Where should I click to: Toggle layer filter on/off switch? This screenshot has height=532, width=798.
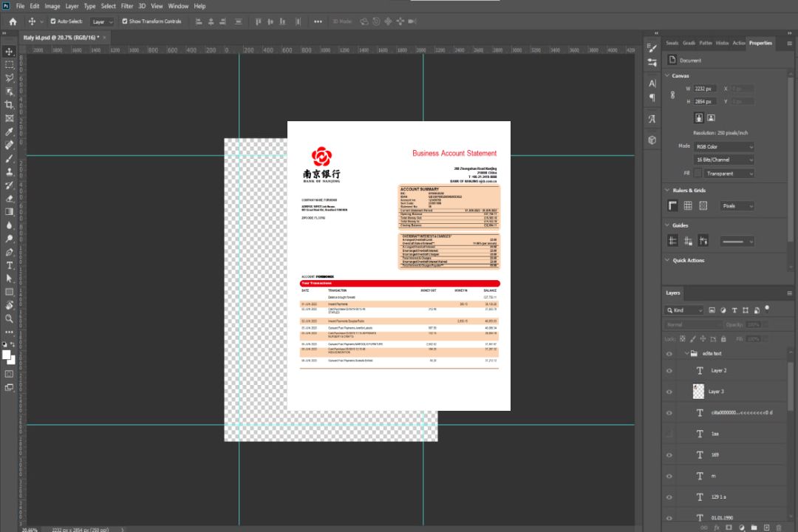767,309
